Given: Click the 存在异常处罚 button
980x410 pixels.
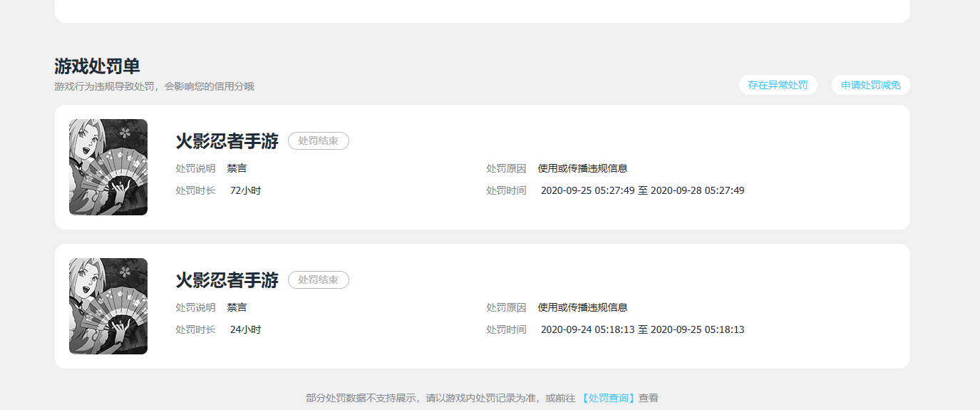Looking at the screenshot, I should click(x=778, y=85).
